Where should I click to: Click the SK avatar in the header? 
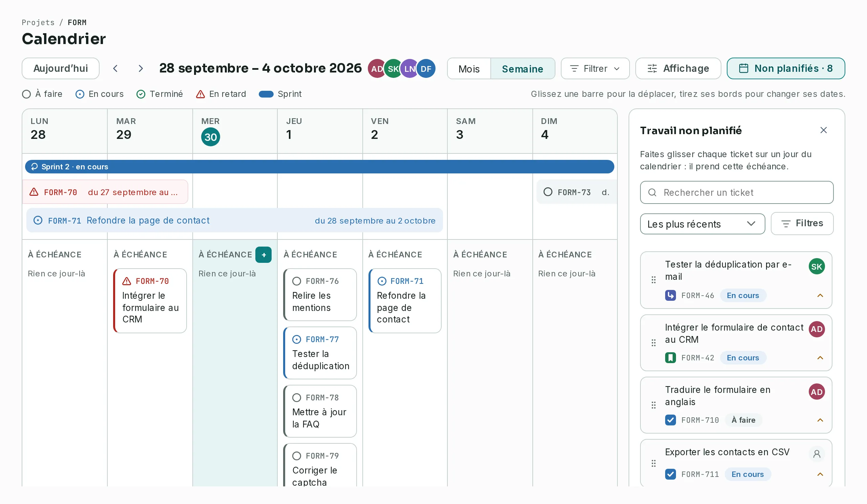point(393,68)
